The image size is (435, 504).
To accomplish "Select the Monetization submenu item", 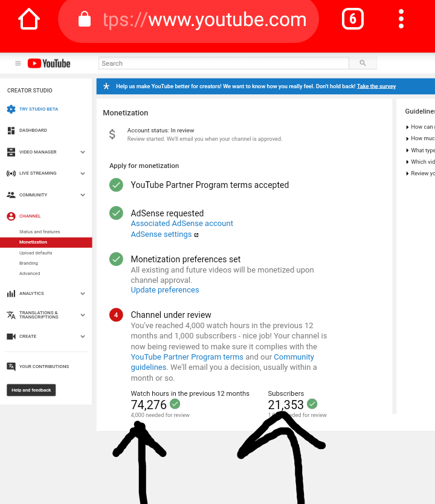I will 46,242.
